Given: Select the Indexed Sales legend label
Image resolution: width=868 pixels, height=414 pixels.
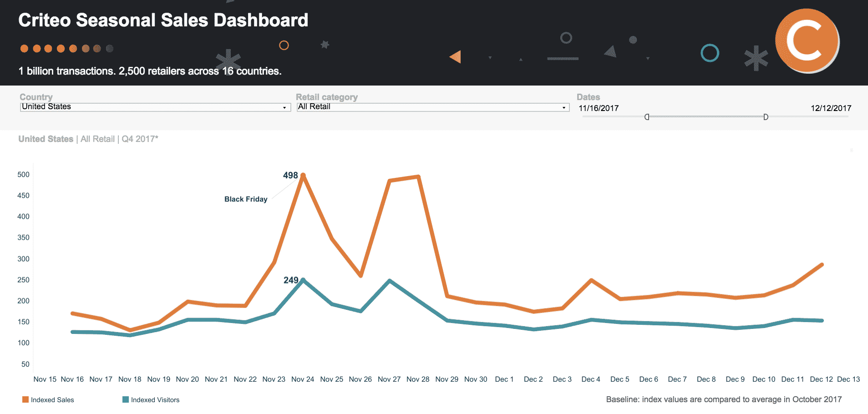Looking at the screenshot, I should coord(52,400).
